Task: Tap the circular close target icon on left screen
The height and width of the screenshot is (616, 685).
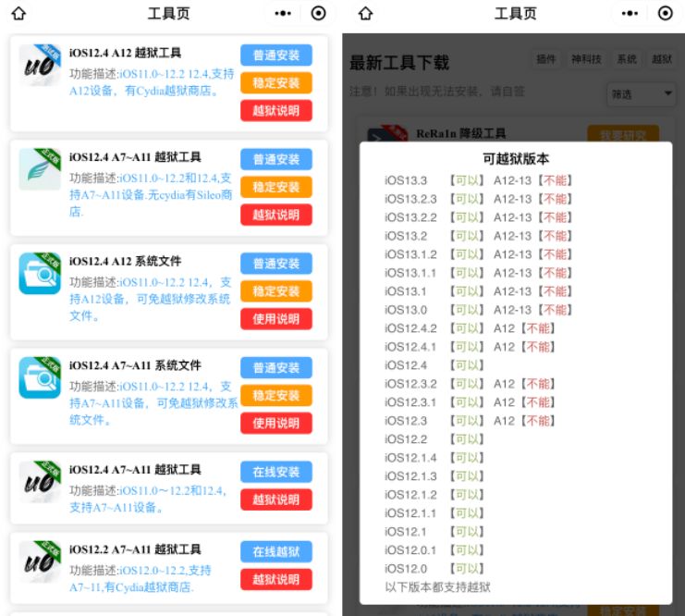Action: coord(319,14)
